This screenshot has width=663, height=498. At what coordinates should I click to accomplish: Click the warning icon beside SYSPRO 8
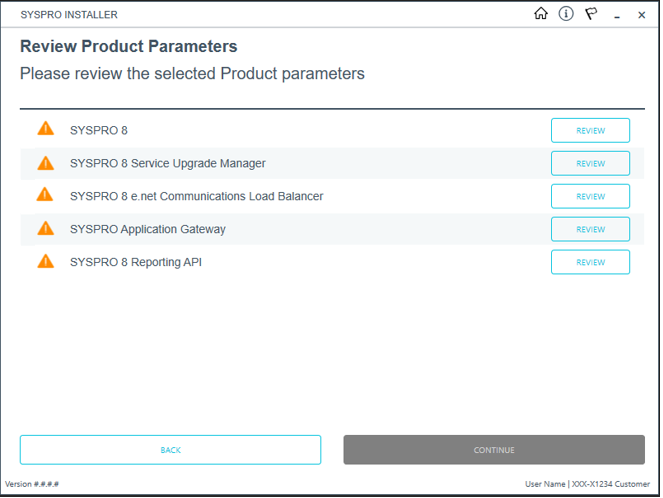pos(45,129)
